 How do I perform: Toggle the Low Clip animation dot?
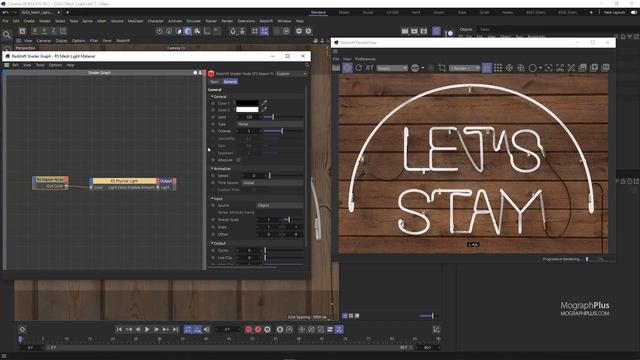[x=213, y=258]
